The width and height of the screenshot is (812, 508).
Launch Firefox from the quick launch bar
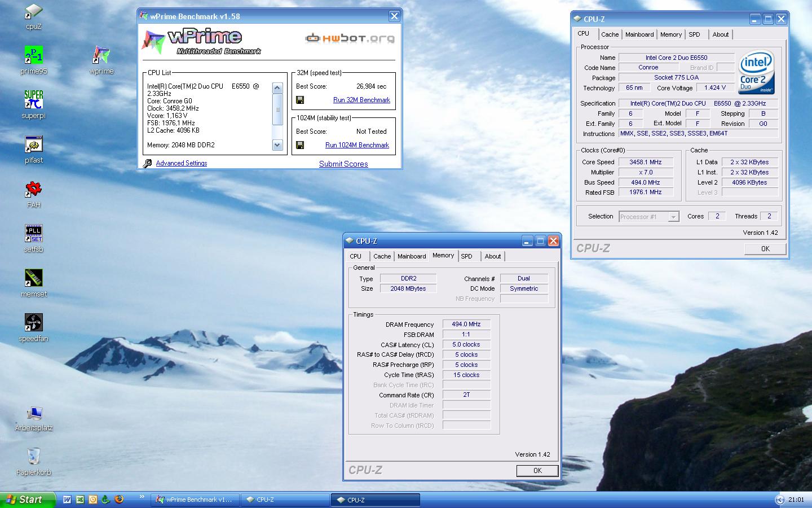[118, 500]
